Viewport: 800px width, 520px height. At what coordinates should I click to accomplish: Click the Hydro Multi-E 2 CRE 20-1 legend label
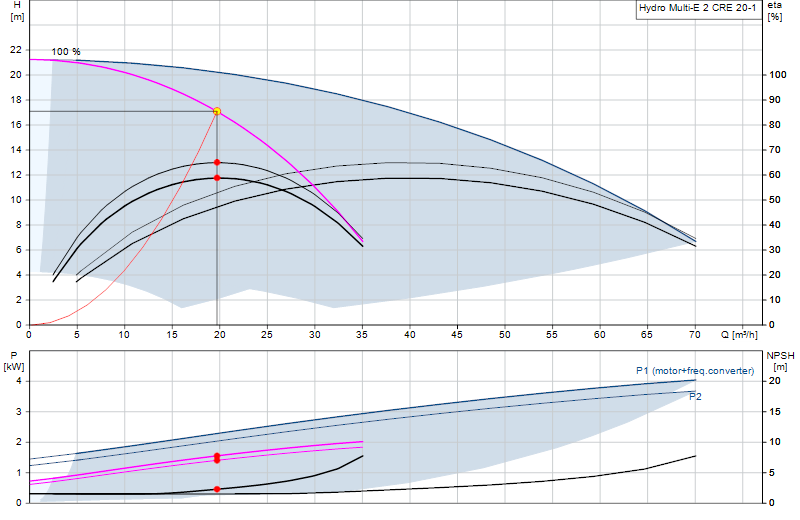pyautogui.click(x=697, y=8)
